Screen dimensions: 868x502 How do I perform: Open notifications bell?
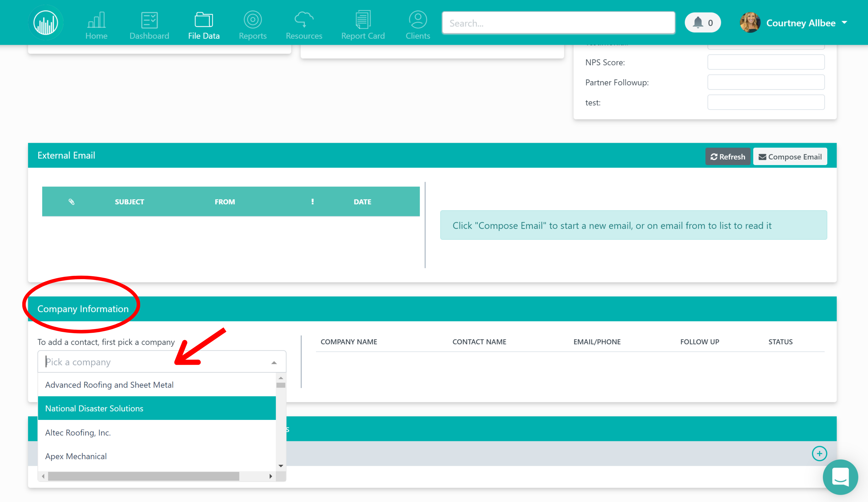(703, 23)
